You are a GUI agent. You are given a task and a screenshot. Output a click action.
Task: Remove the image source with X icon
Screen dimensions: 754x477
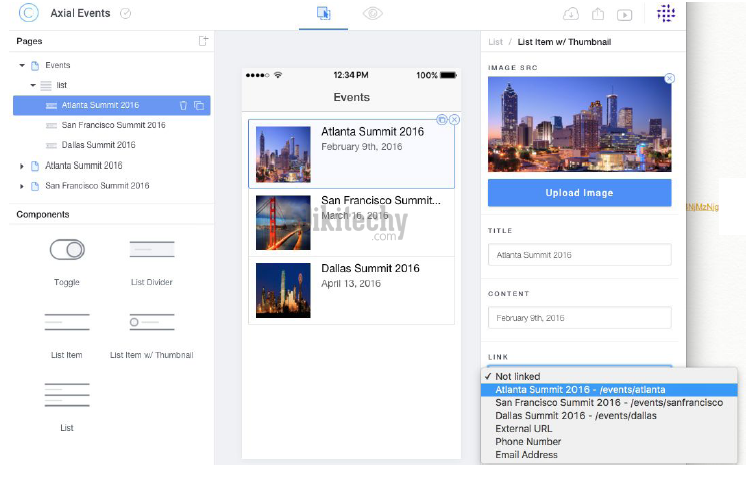[669, 78]
